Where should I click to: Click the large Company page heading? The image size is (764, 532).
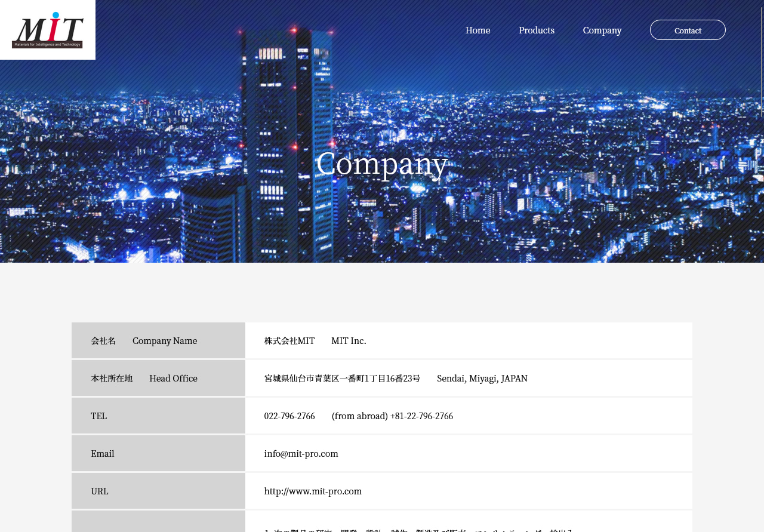tap(382, 163)
